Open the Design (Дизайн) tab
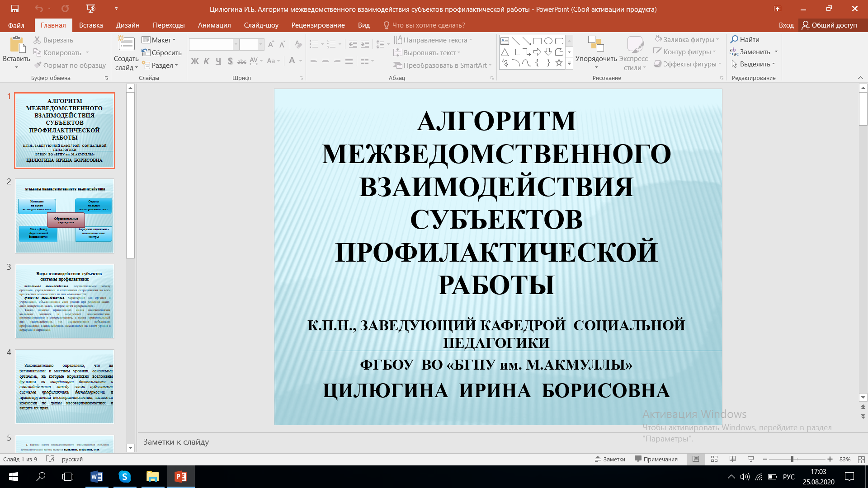Viewport: 868px width, 488px height. [127, 25]
